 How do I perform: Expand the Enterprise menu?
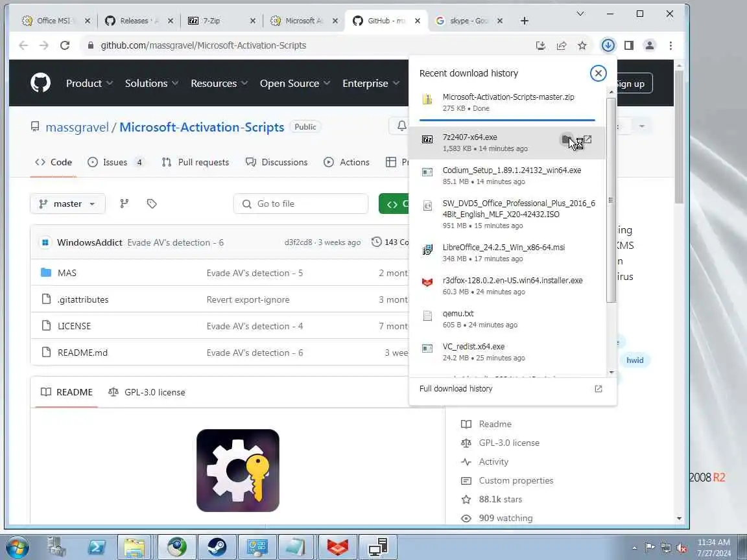pos(371,84)
